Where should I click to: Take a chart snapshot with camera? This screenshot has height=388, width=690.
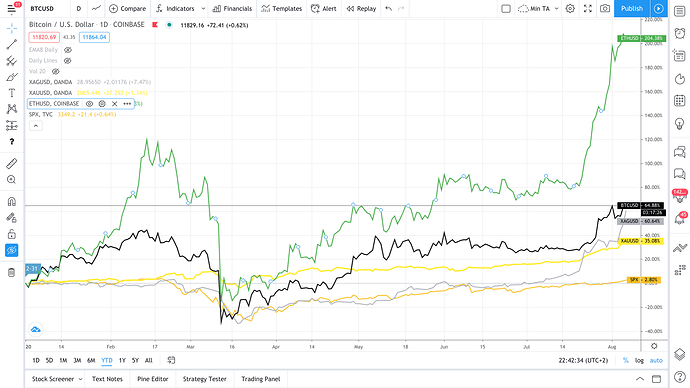click(606, 8)
